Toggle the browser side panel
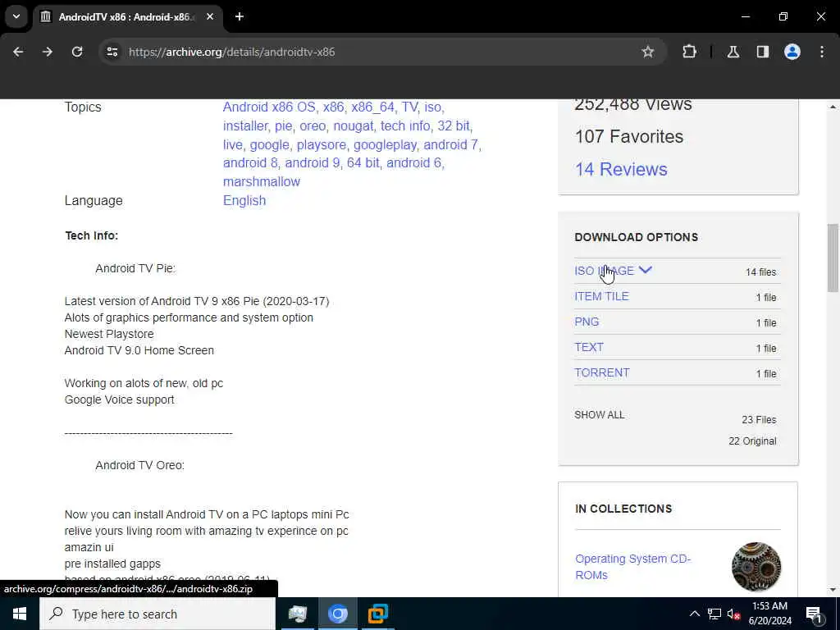 (x=763, y=52)
